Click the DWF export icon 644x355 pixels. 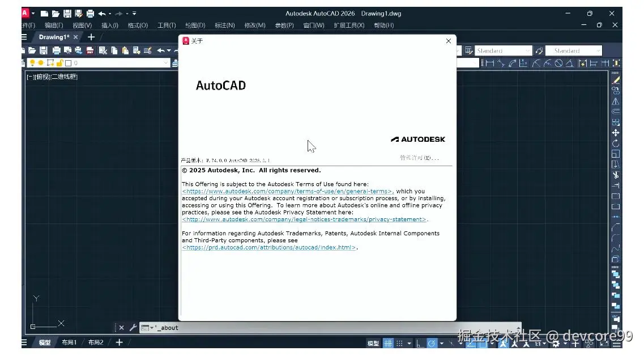pyautogui.click(x=90, y=50)
